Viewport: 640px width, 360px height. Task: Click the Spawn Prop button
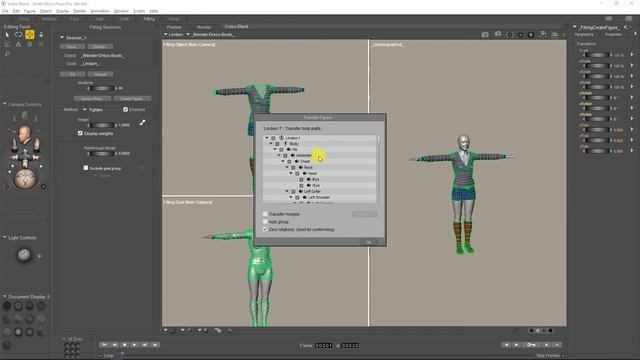[92, 99]
